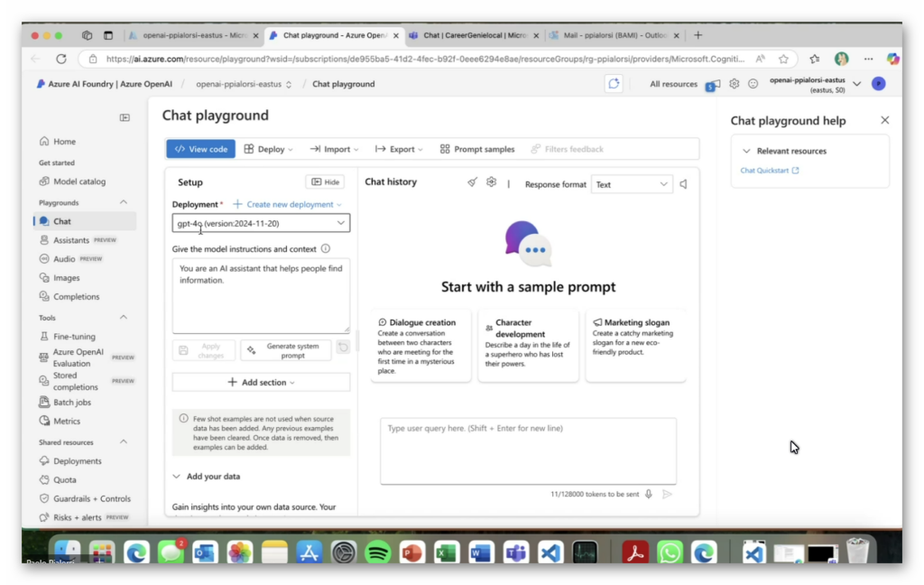Switch to the Mail Outlook browser tab

coord(614,35)
